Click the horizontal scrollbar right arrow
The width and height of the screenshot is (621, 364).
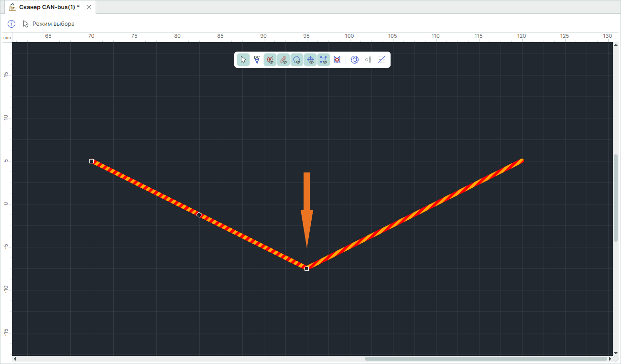click(x=610, y=359)
